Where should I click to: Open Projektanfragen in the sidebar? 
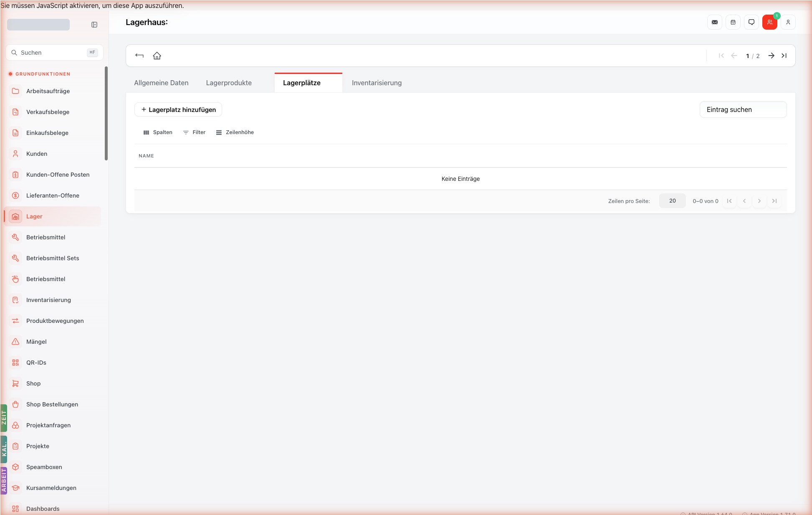(x=53, y=425)
